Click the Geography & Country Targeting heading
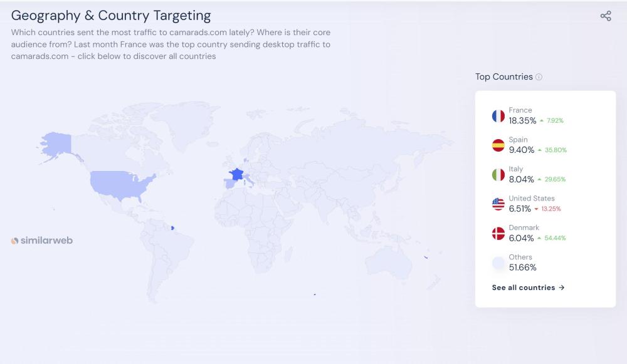The width and height of the screenshot is (627, 364). [111, 16]
